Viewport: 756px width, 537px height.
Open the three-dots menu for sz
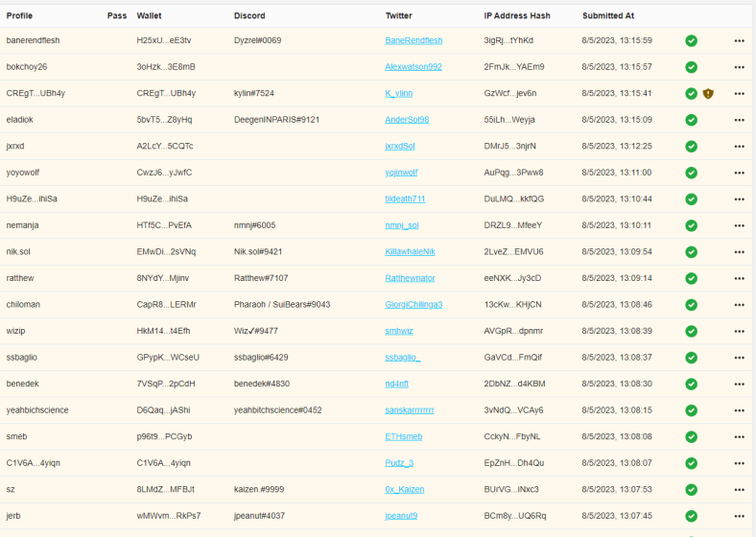click(x=739, y=490)
